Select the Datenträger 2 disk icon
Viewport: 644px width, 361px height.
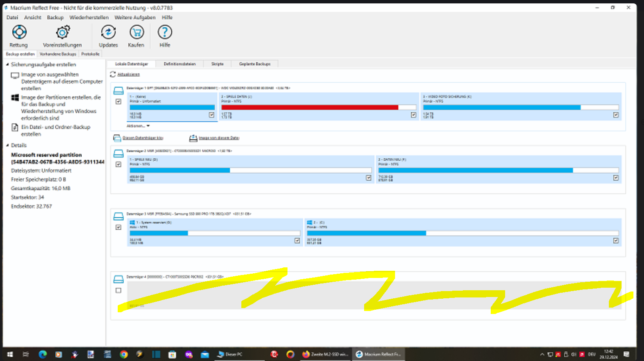pyautogui.click(x=119, y=153)
